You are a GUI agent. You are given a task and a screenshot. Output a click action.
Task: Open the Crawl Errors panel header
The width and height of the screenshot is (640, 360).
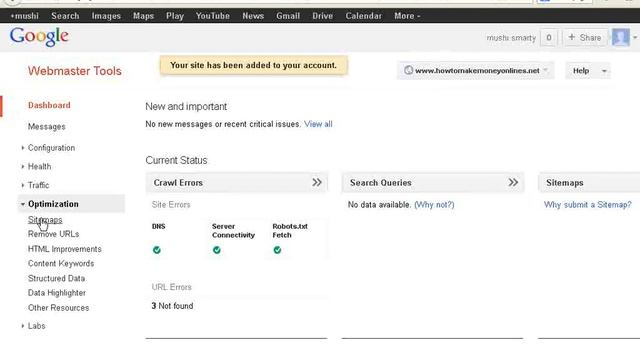click(237, 182)
